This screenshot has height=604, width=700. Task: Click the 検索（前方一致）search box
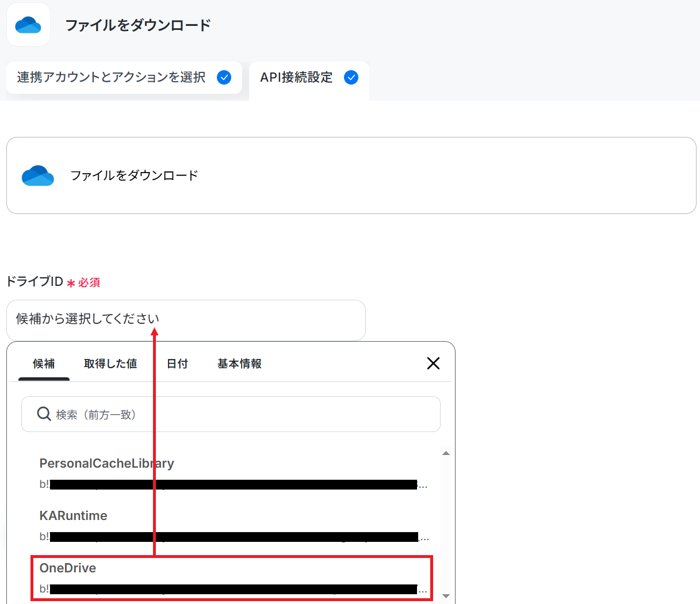231,414
